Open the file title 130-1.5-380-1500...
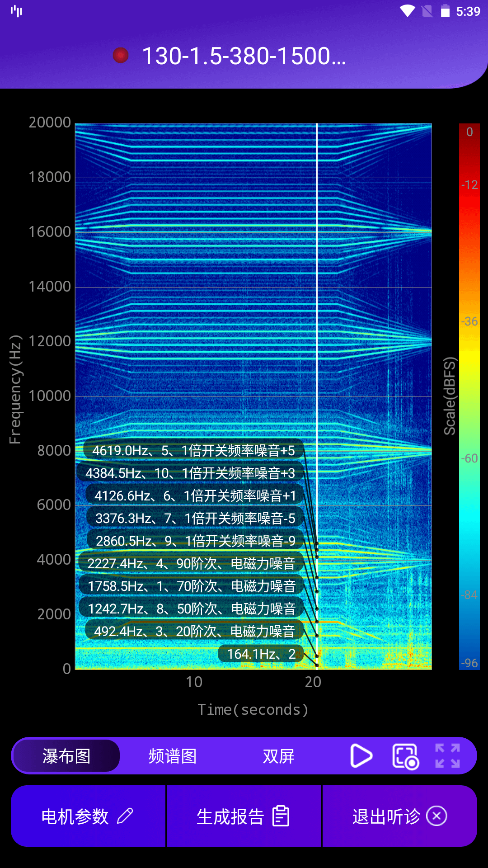The width and height of the screenshot is (488, 868). (x=244, y=56)
